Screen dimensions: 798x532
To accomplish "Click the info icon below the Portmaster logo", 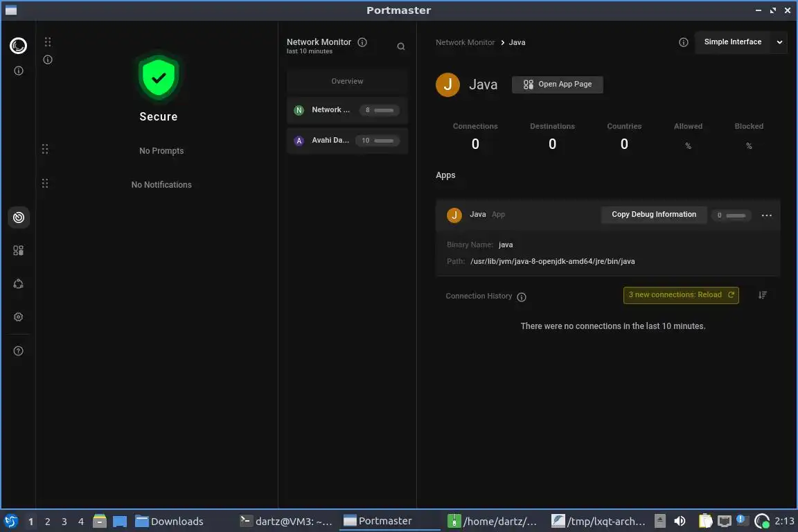I will (x=18, y=71).
